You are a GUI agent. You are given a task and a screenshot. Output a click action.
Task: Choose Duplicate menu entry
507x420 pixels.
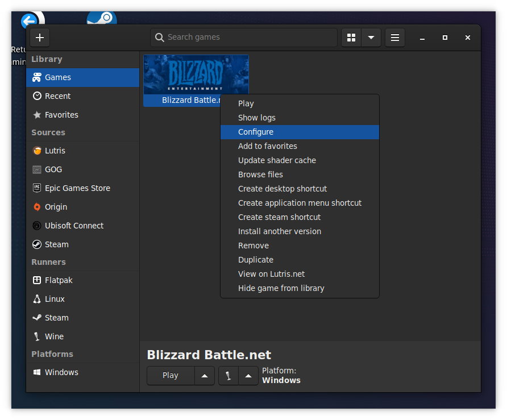[x=300, y=260]
